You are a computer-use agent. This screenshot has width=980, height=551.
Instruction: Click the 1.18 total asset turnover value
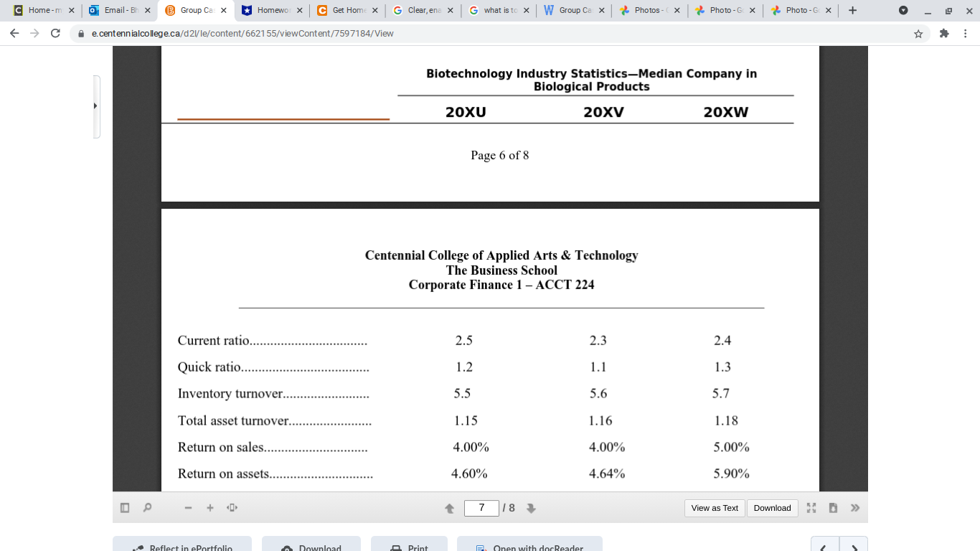726,420
